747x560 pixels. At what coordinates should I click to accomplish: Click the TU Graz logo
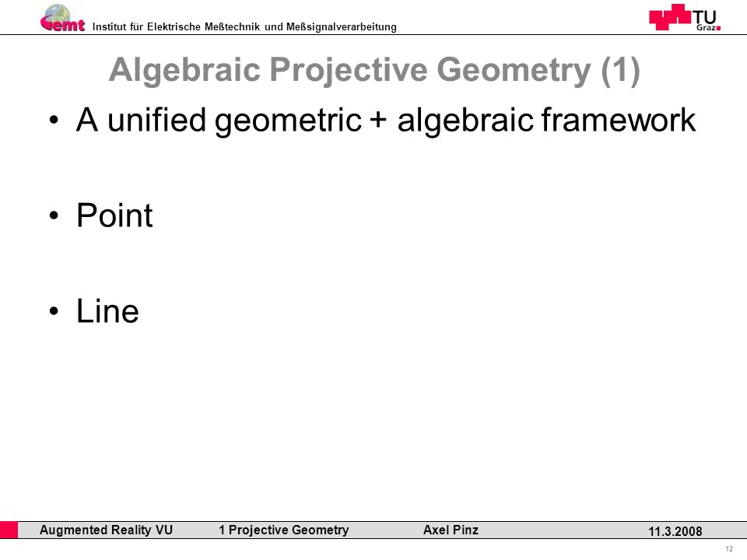685,17
